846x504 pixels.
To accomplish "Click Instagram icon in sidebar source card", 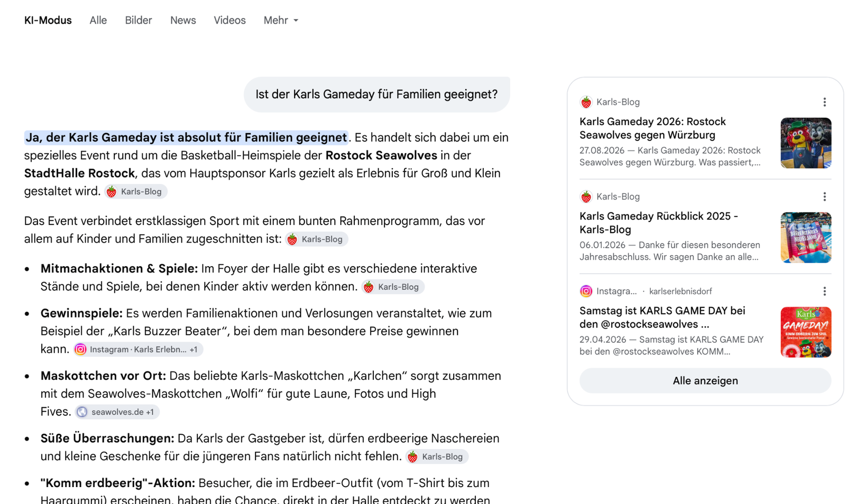I will click(586, 292).
